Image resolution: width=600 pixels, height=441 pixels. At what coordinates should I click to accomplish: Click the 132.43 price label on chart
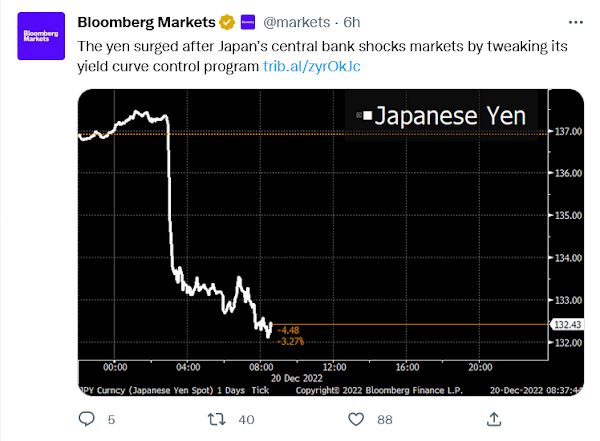tap(567, 325)
